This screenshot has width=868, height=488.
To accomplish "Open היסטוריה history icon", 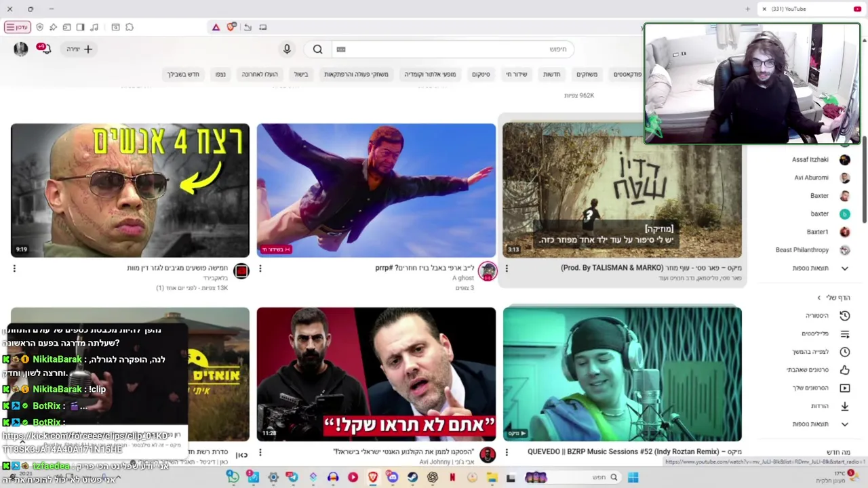I will click(x=845, y=316).
